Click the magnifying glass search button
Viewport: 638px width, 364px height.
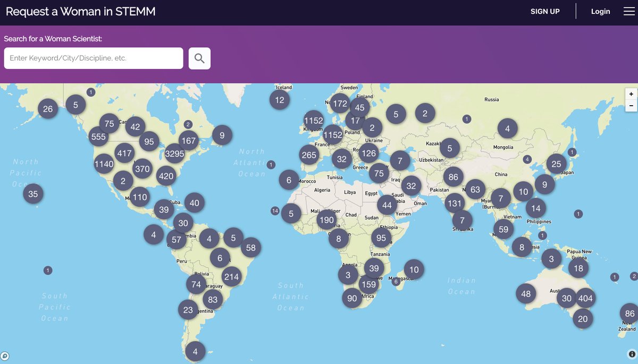point(199,58)
